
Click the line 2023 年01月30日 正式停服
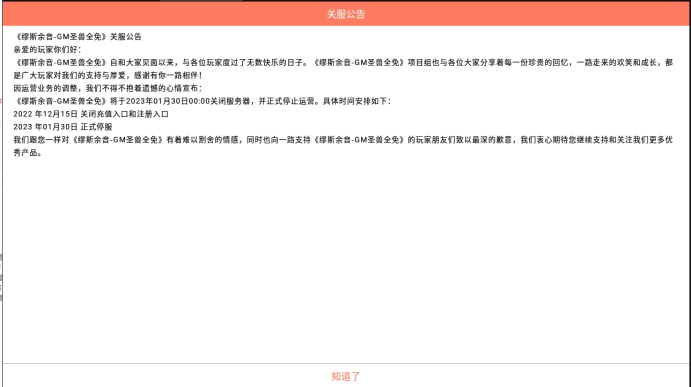click(63, 127)
